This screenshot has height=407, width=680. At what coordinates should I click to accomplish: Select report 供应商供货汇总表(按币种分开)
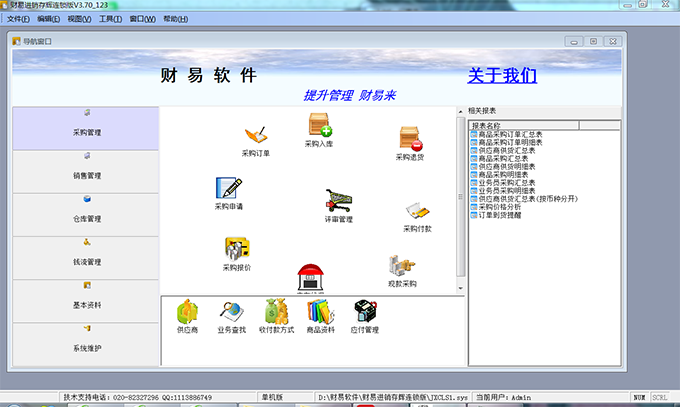(525, 199)
